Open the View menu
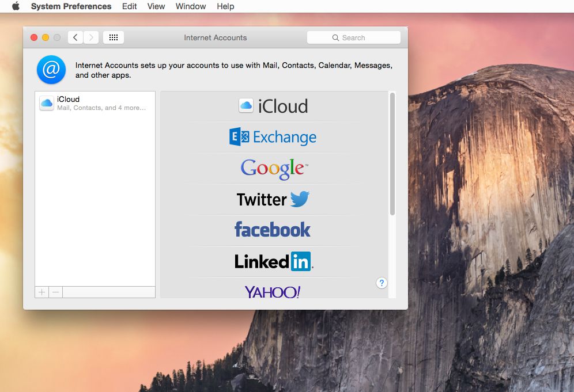Image resolution: width=574 pixels, height=392 pixels. (156, 6)
